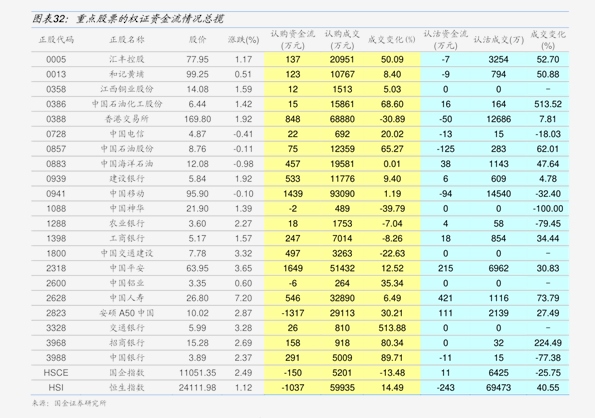Click stock name 农业银行
Image resolution: width=595 pixels, height=418 pixels.
[127, 223]
